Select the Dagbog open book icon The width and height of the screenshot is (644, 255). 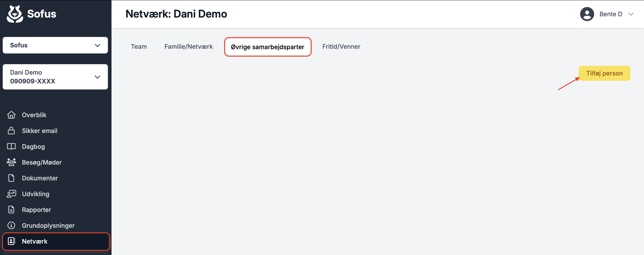[x=11, y=146]
